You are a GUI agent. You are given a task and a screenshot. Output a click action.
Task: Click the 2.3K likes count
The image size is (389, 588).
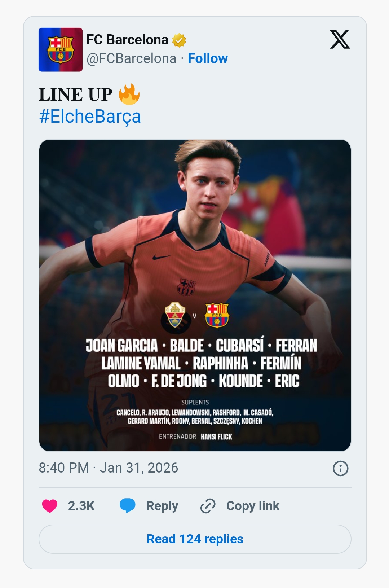point(81,506)
